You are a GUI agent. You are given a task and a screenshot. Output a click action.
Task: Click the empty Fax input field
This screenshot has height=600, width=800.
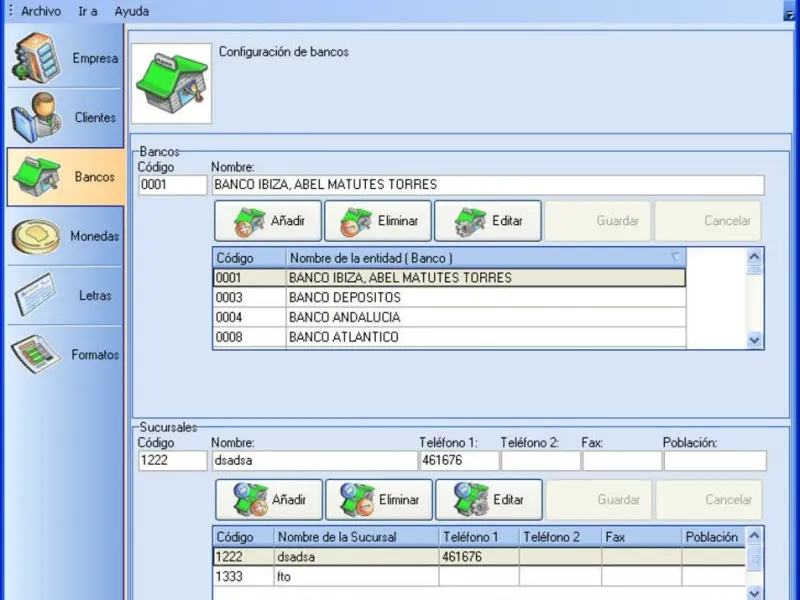coord(622,460)
